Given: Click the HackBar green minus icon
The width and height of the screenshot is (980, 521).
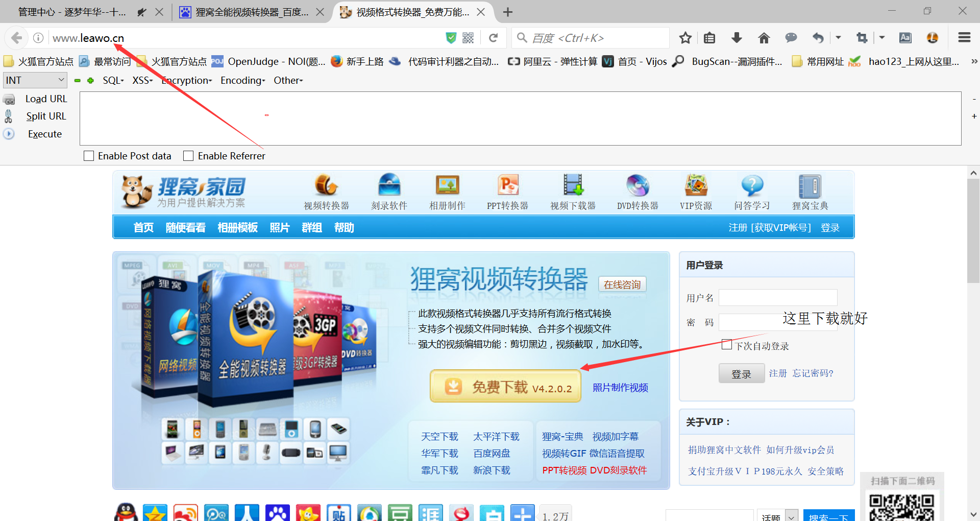Looking at the screenshot, I should 78,81.
